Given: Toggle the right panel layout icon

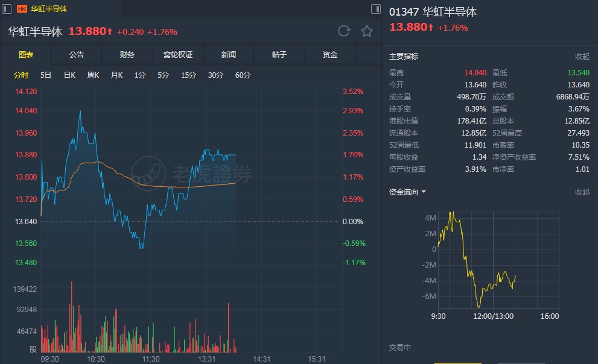Looking at the screenshot, I should [x=375, y=9].
